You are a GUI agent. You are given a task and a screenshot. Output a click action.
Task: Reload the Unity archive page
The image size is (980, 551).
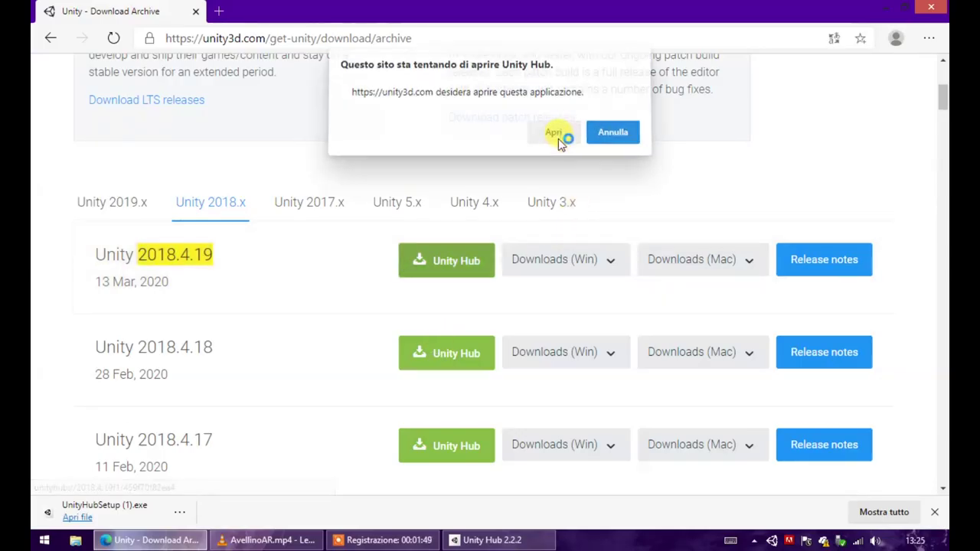113,38
